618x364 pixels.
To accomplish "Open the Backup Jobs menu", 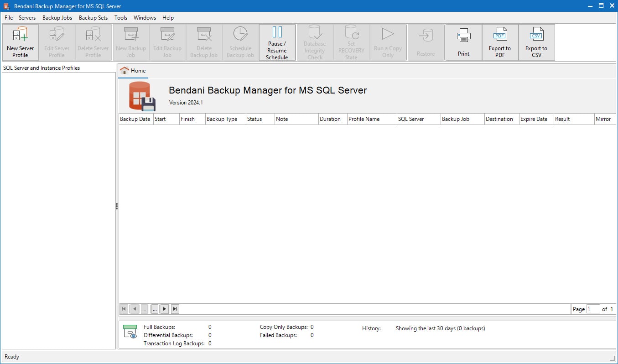I will click(x=57, y=18).
